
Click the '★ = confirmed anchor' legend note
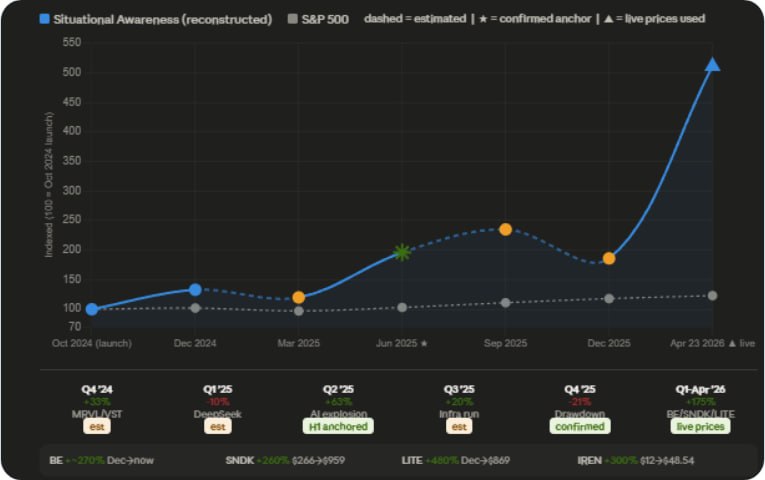(535, 19)
